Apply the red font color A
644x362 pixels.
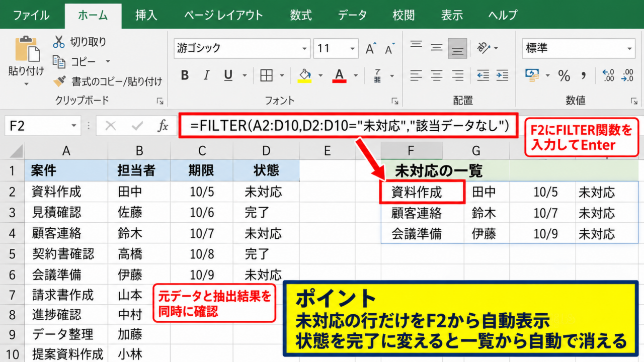[x=340, y=75]
